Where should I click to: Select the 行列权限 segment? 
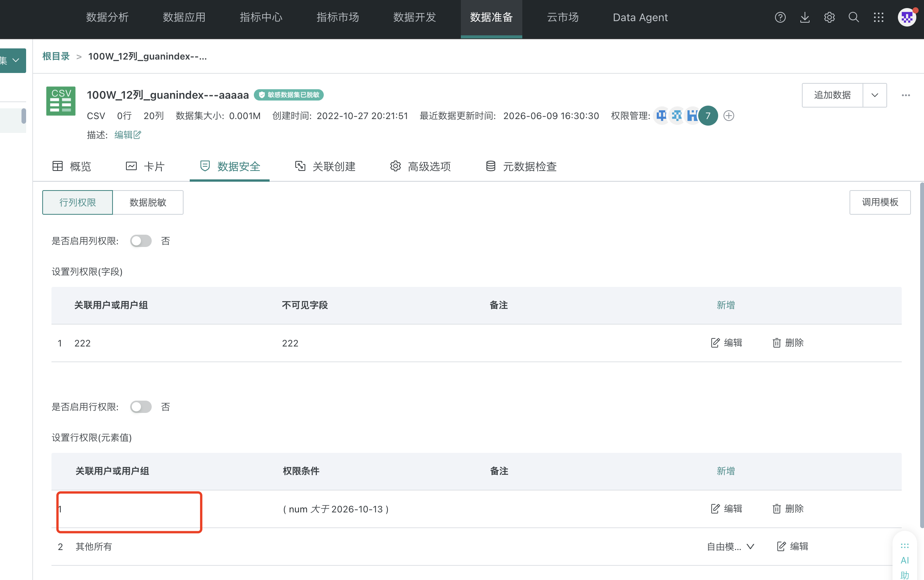click(78, 202)
